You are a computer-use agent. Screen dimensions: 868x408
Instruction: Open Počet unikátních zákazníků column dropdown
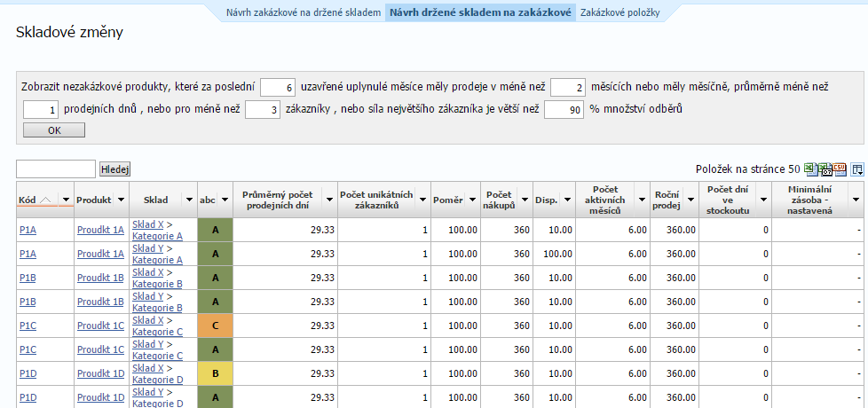pyautogui.click(x=422, y=200)
